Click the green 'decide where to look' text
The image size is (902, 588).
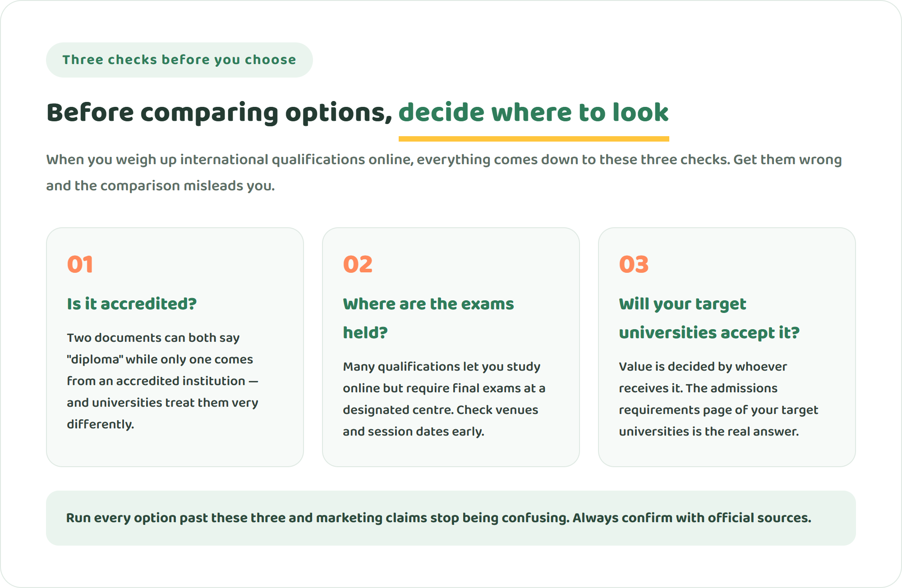(x=534, y=112)
